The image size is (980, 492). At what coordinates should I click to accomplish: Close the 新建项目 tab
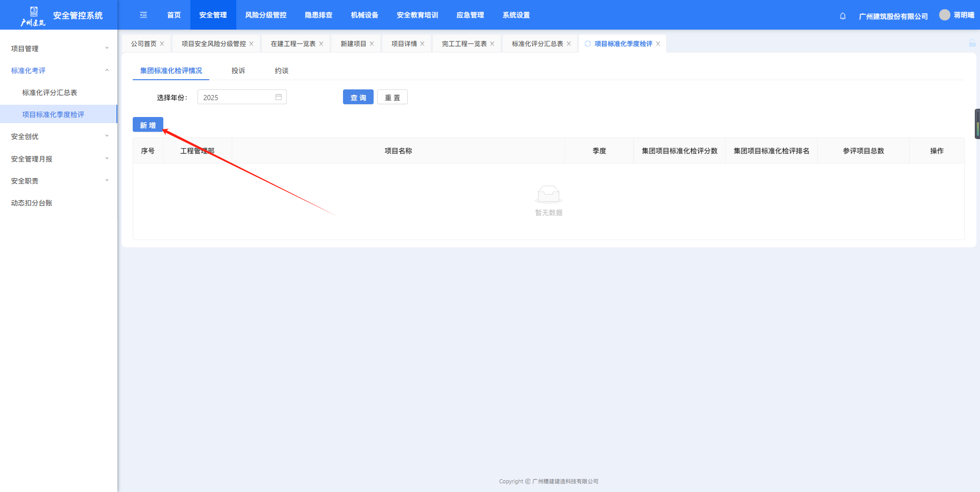click(x=372, y=44)
